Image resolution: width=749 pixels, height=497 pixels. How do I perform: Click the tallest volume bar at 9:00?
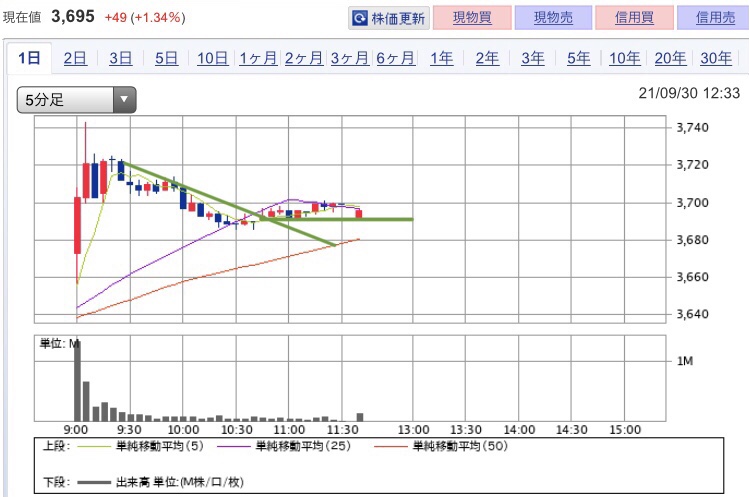tap(77, 381)
